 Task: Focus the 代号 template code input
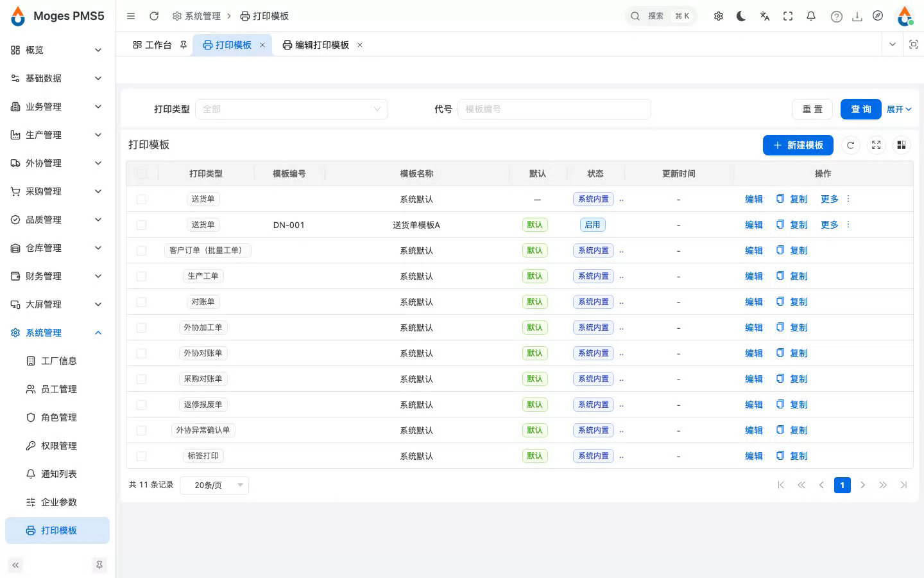(554, 109)
